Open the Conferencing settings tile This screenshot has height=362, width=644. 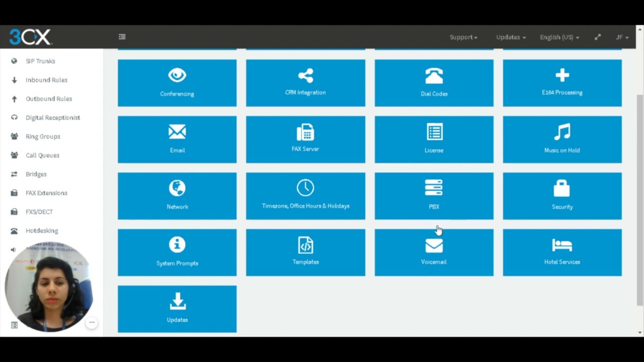[177, 83]
